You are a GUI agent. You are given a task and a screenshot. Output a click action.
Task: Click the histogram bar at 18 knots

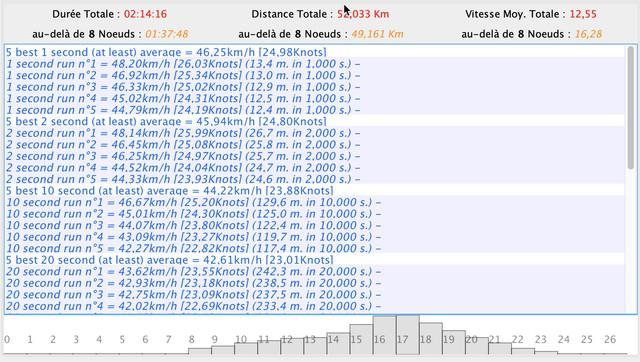tap(431, 338)
